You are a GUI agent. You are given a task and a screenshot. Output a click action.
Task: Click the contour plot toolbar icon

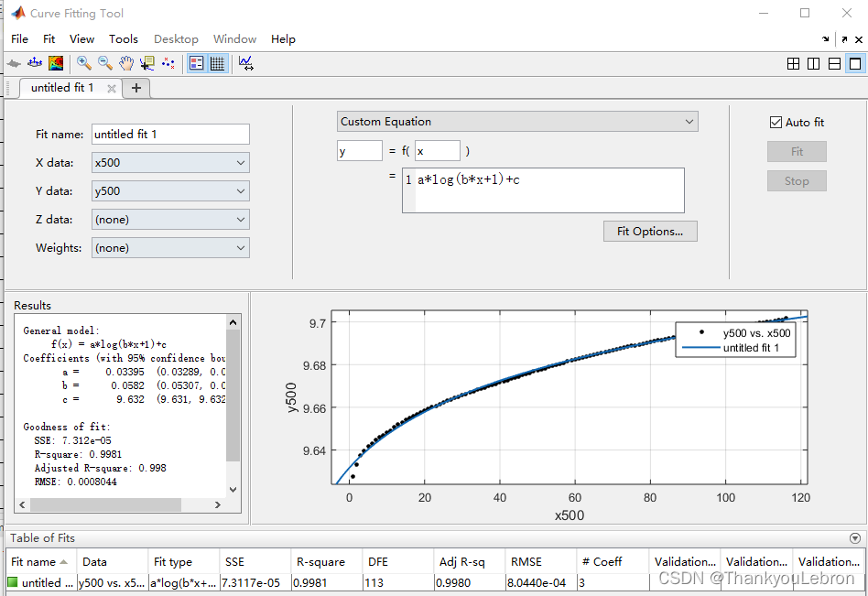[x=56, y=64]
